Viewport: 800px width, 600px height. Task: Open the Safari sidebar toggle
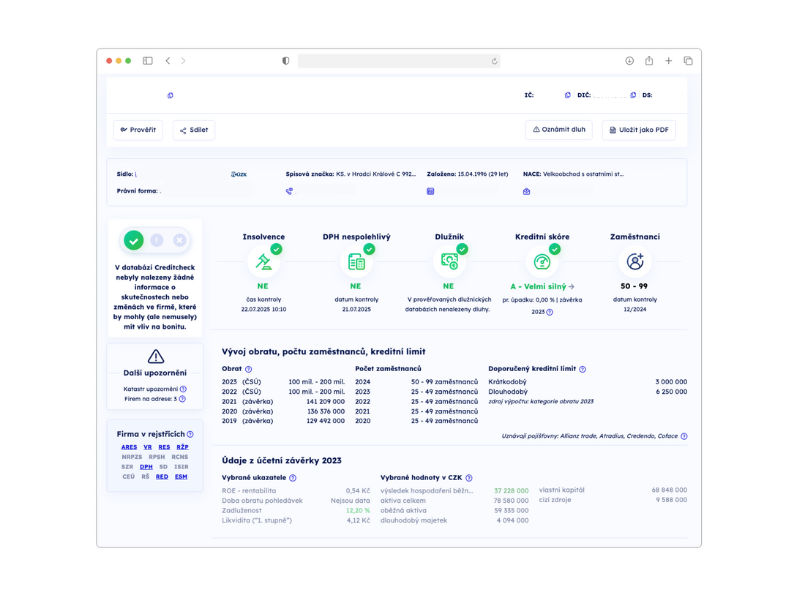pos(148,61)
